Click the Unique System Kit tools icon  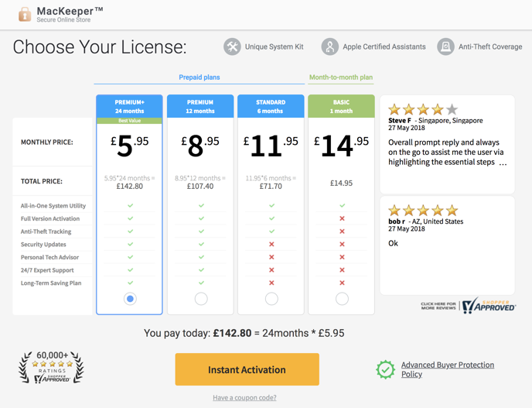coord(232,46)
